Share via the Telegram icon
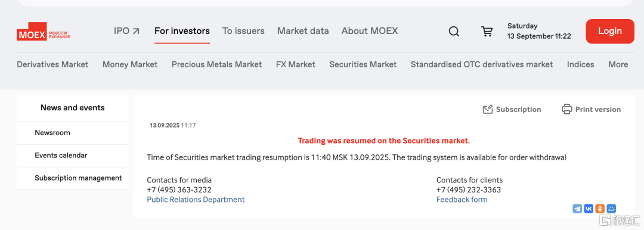 coord(577,209)
